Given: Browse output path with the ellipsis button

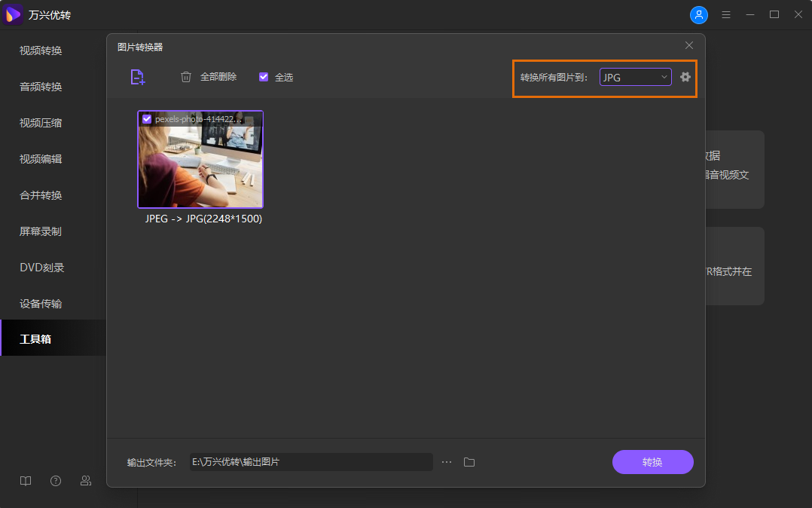Looking at the screenshot, I should coord(446,461).
